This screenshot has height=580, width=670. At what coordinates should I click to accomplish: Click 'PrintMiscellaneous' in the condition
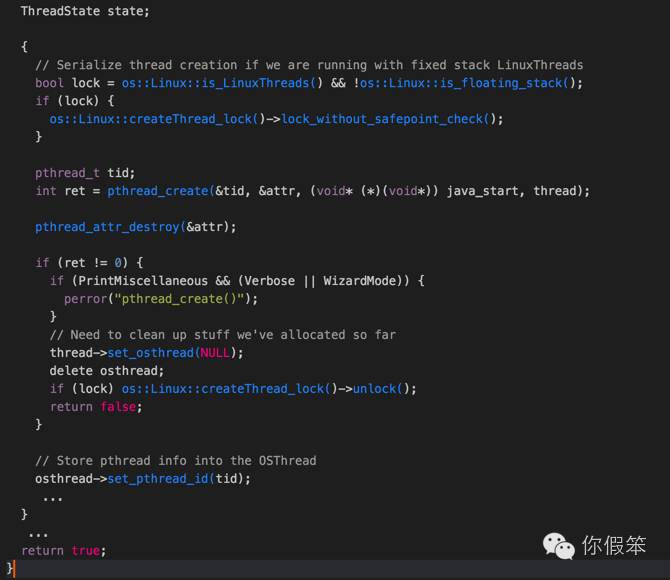tap(143, 281)
